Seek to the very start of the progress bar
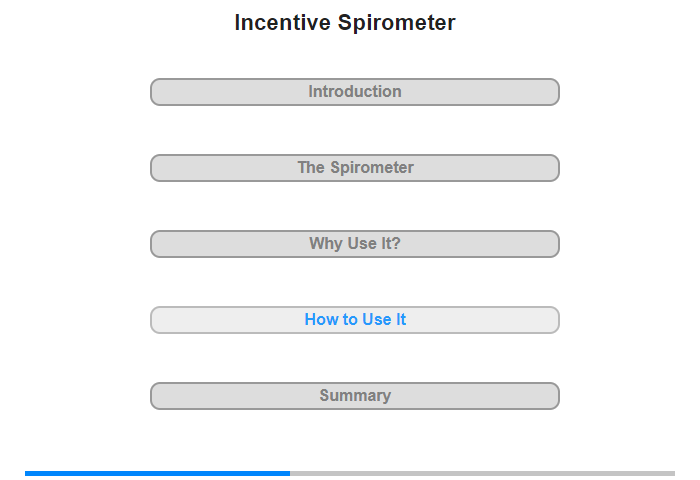This screenshot has height=480, width=700. click(26, 473)
